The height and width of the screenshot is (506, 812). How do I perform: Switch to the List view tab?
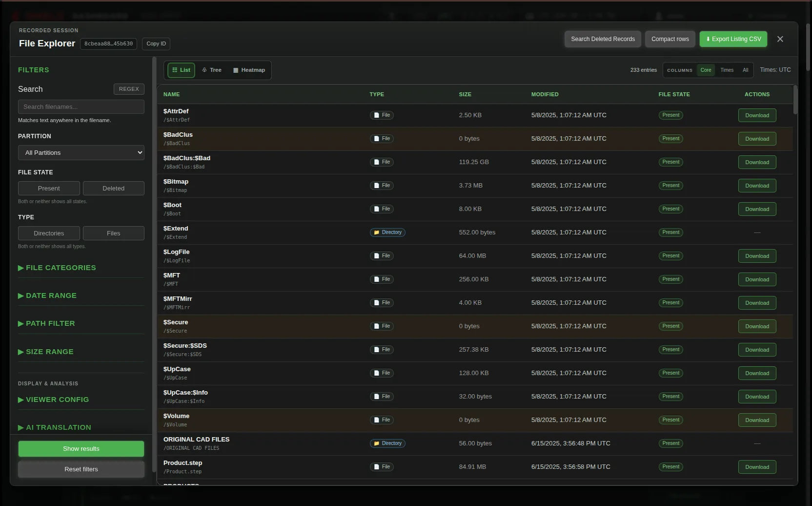click(181, 70)
